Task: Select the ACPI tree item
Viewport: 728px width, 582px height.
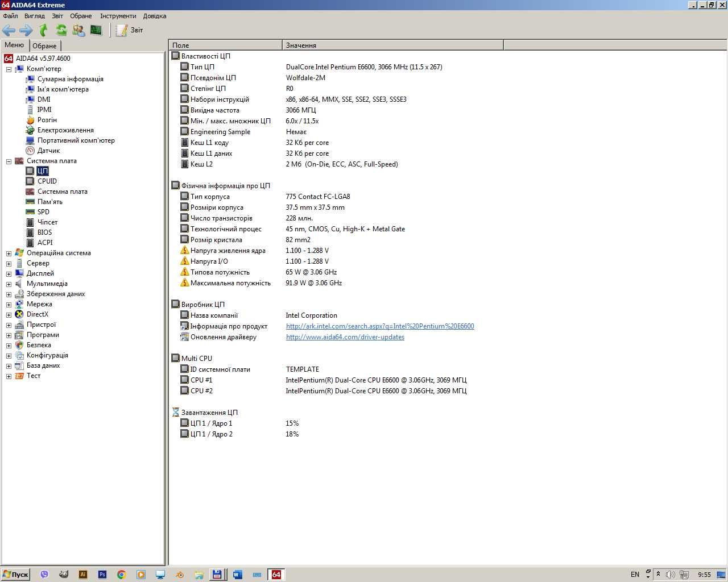Action: (45, 243)
